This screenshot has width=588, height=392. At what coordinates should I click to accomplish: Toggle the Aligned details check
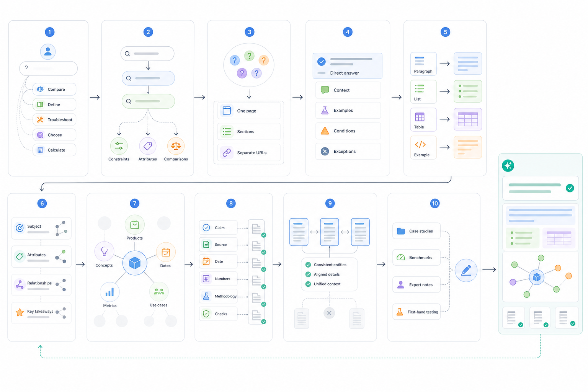[308, 274]
